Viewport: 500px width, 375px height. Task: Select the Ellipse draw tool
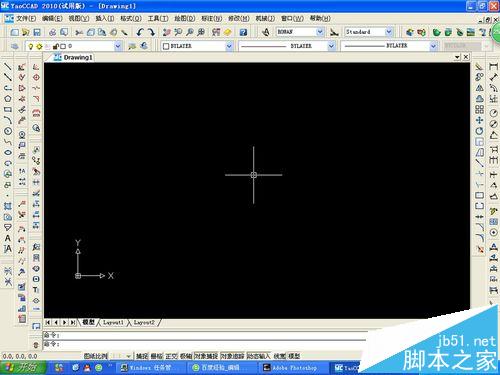click(7, 152)
